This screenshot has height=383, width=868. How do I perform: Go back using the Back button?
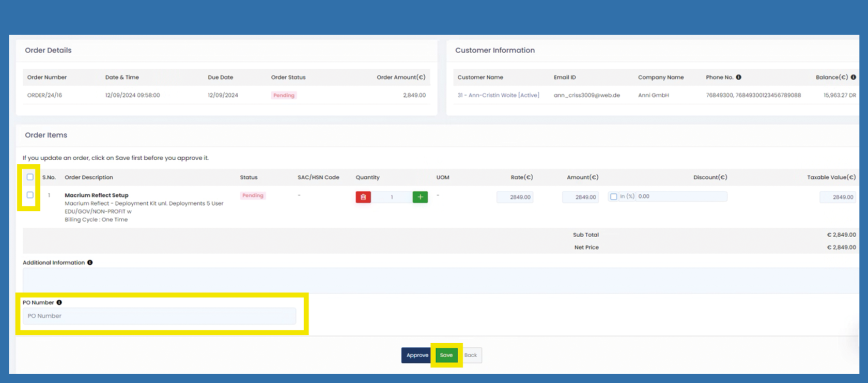[471, 355]
